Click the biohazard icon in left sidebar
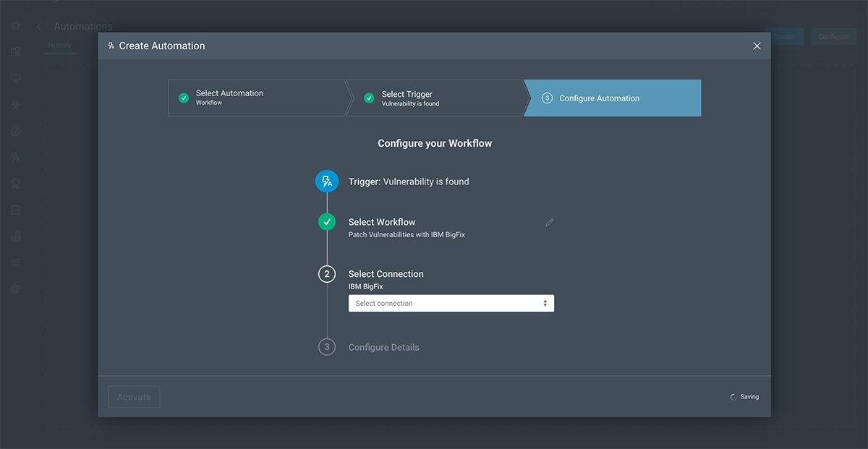Viewport: 868px width, 449px height. (x=15, y=105)
